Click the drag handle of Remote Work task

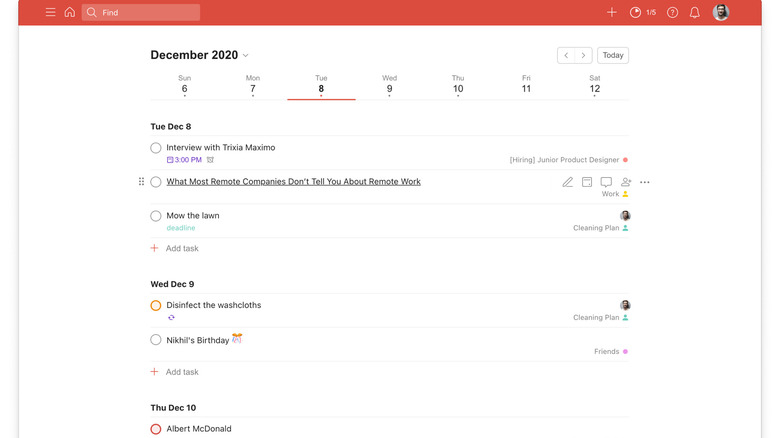click(x=141, y=182)
